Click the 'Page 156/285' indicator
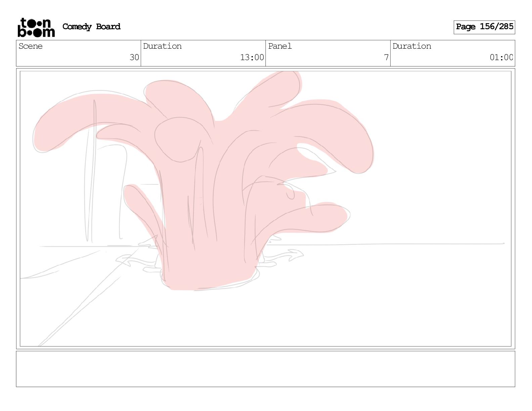The height and width of the screenshot is (411, 532). point(484,27)
